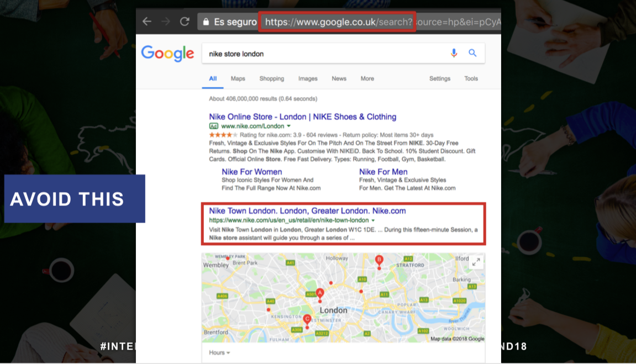Screen dimensions: 636x364
Task: Expand the Hours dropdown filter
Action: point(219,352)
